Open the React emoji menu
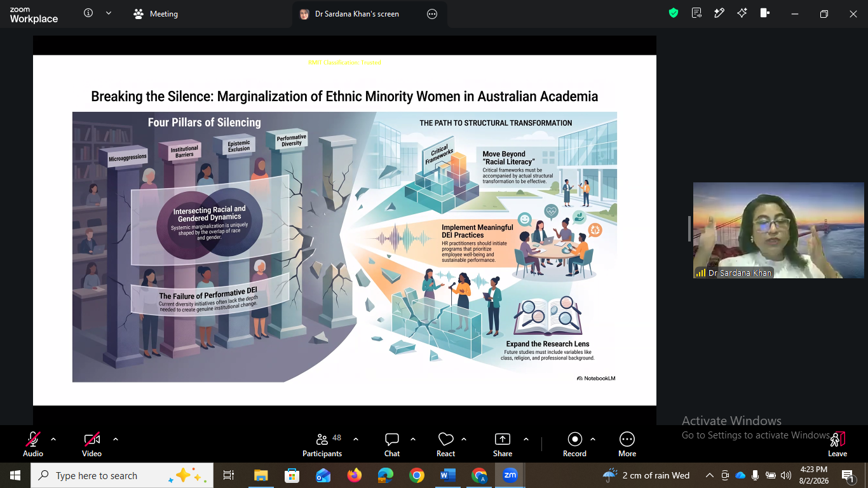 coord(446,444)
